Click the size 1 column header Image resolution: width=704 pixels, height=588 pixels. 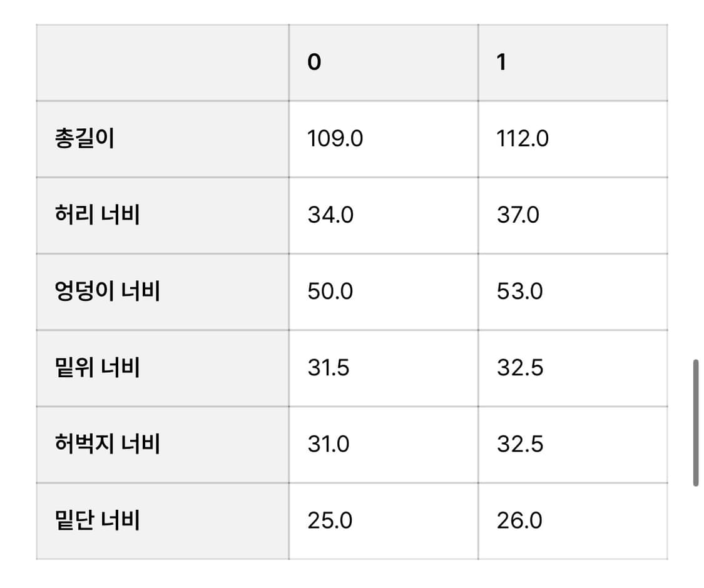501,63
